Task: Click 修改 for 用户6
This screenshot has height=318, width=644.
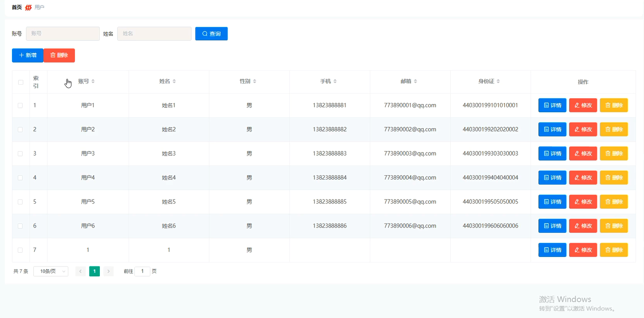Action: [x=583, y=226]
